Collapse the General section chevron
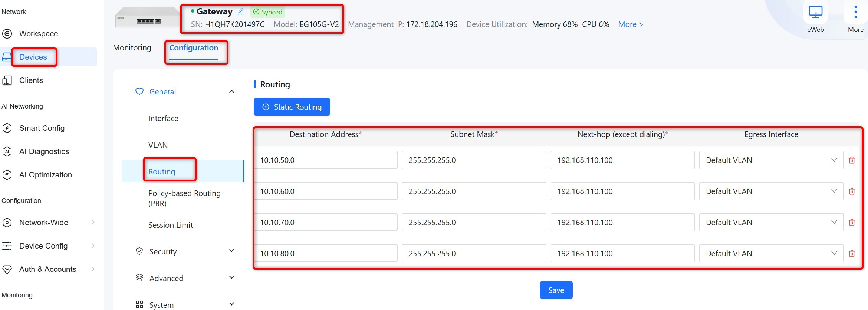The height and width of the screenshot is (310, 868). (232, 91)
